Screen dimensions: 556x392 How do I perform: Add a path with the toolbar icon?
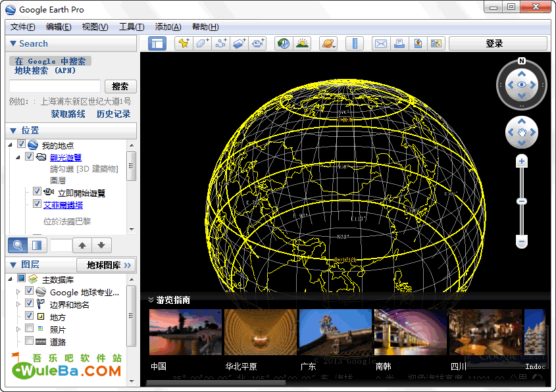point(220,43)
